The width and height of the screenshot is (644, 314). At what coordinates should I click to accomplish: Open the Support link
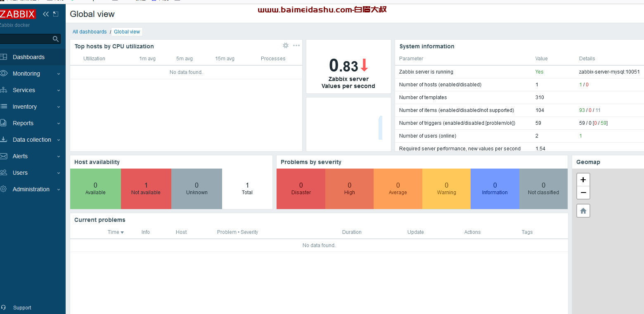click(x=22, y=308)
